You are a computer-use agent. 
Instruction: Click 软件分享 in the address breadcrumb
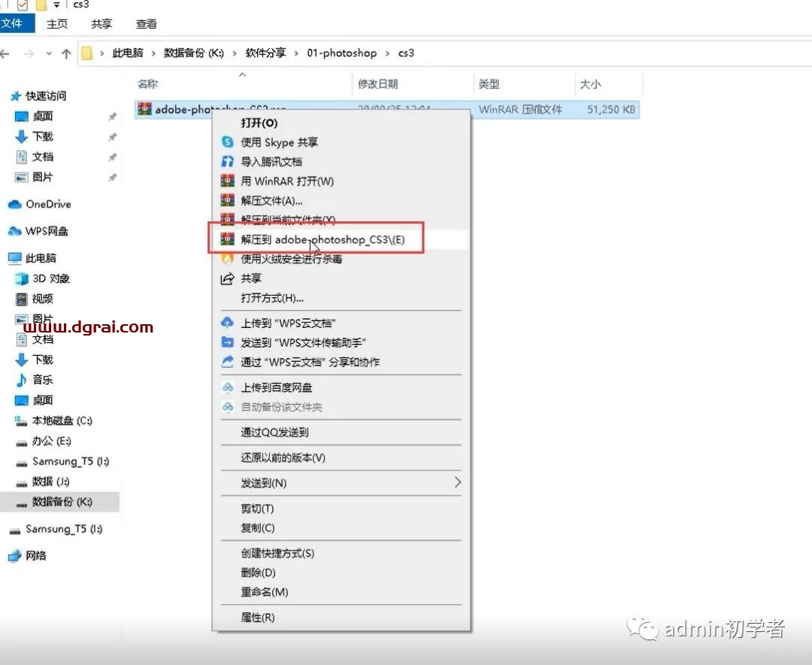tap(265, 53)
